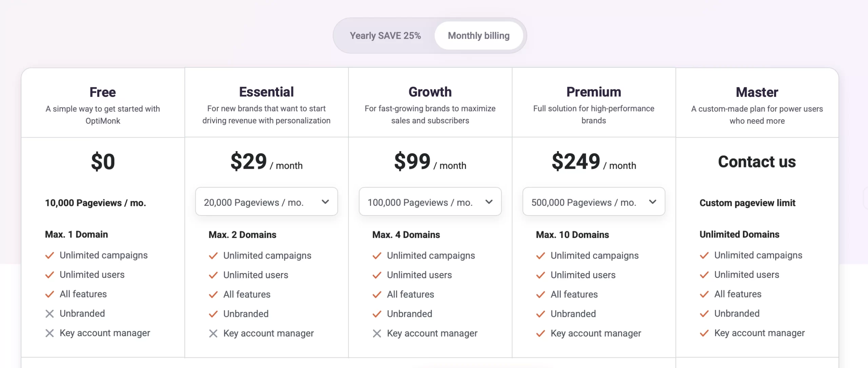
Task: Click the X icon next to Unbranded in Free plan
Action: coord(50,313)
